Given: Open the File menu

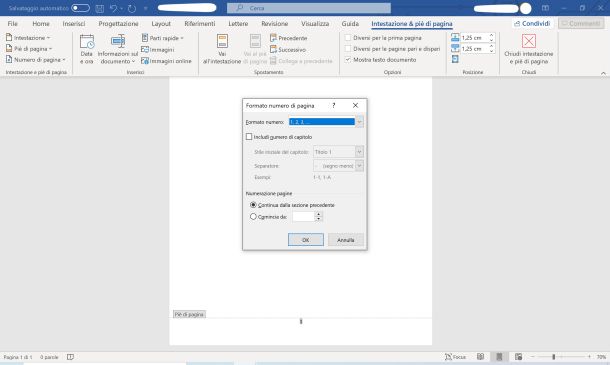Looking at the screenshot, I should [x=12, y=23].
